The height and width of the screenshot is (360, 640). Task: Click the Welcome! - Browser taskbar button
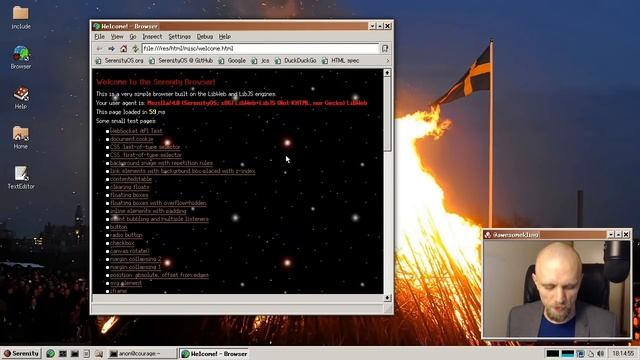pos(215,354)
